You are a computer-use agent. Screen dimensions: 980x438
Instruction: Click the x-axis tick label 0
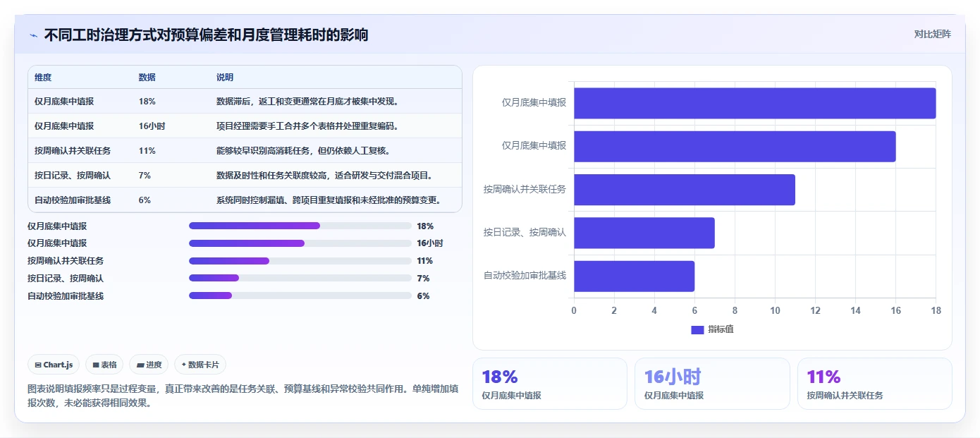pos(574,310)
